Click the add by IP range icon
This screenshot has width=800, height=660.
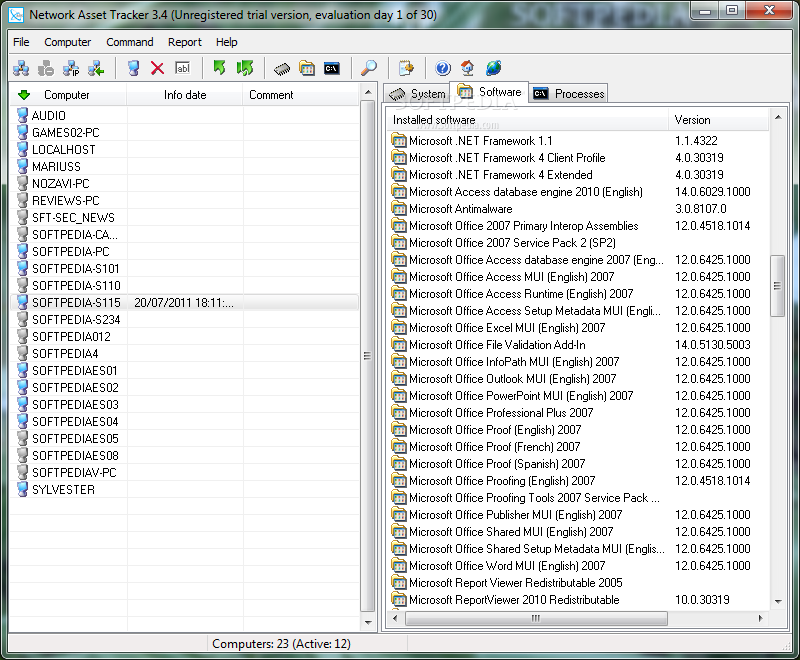point(71,68)
